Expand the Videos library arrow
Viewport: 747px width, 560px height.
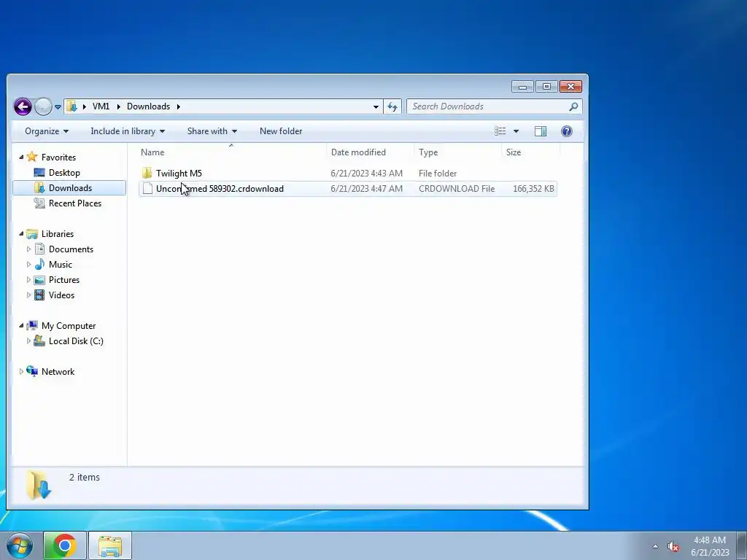[28, 295]
